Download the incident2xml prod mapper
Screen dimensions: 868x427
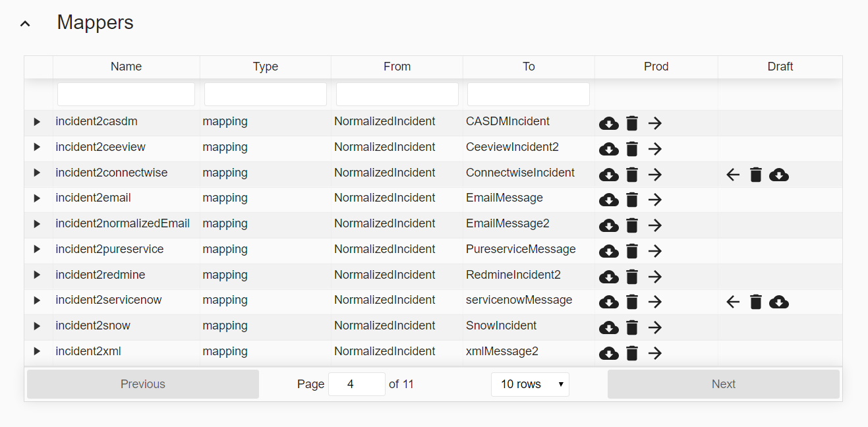pos(608,353)
